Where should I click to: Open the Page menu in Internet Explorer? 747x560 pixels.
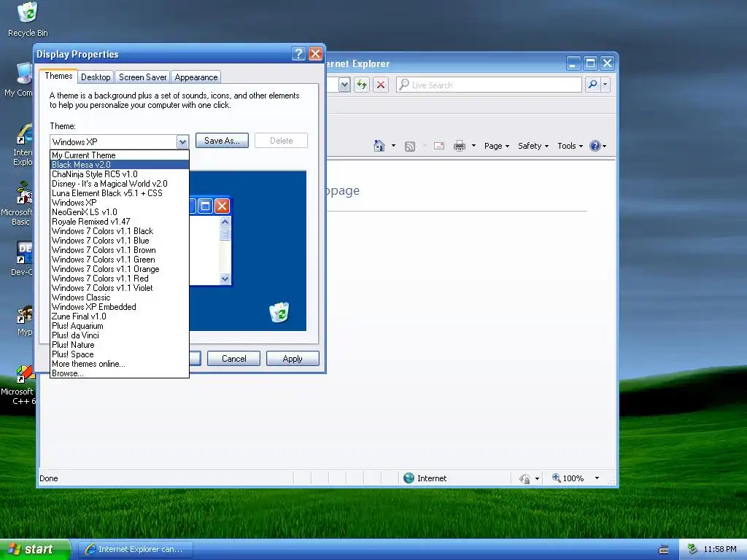coord(497,146)
